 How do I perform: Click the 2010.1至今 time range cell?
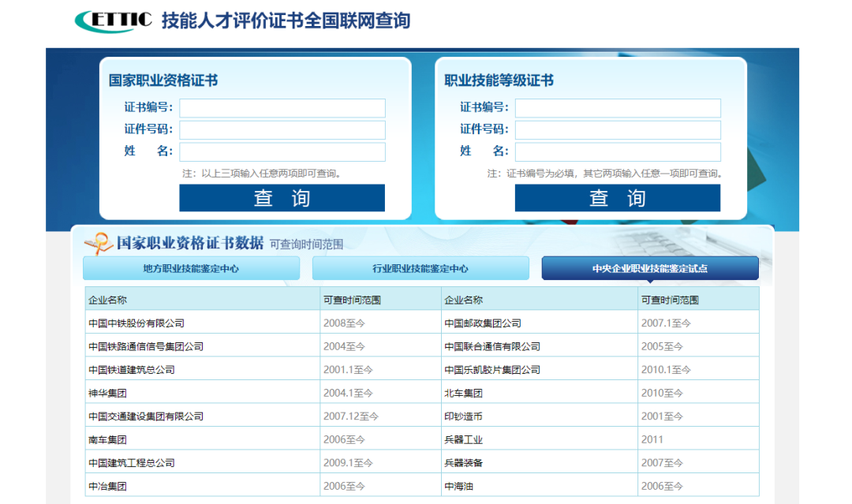point(698,370)
